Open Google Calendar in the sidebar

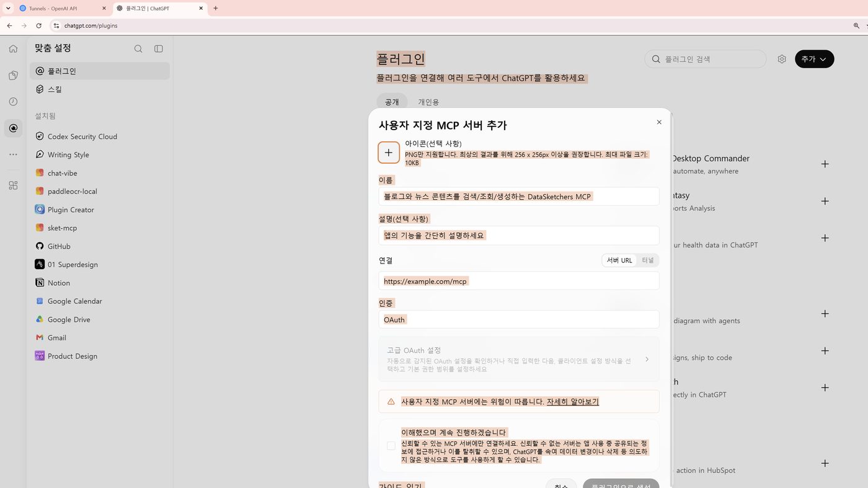tap(99, 301)
